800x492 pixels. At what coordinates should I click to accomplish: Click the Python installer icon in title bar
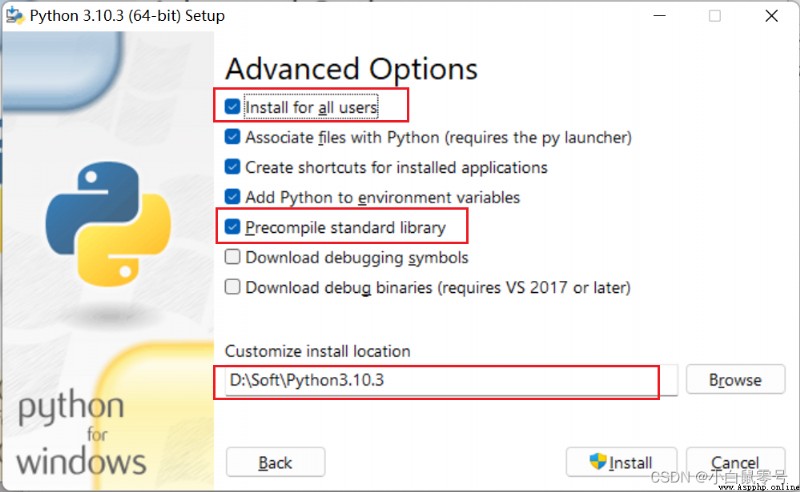pos(14,16)
